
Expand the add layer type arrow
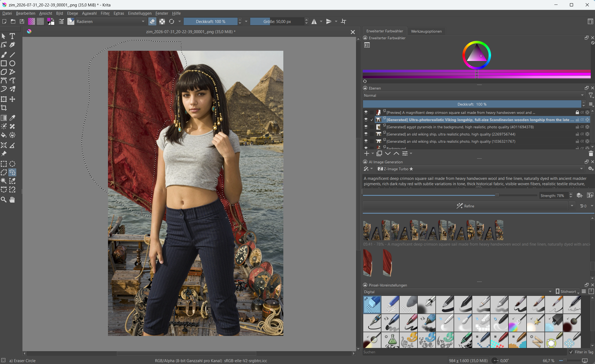pos(373,153)
